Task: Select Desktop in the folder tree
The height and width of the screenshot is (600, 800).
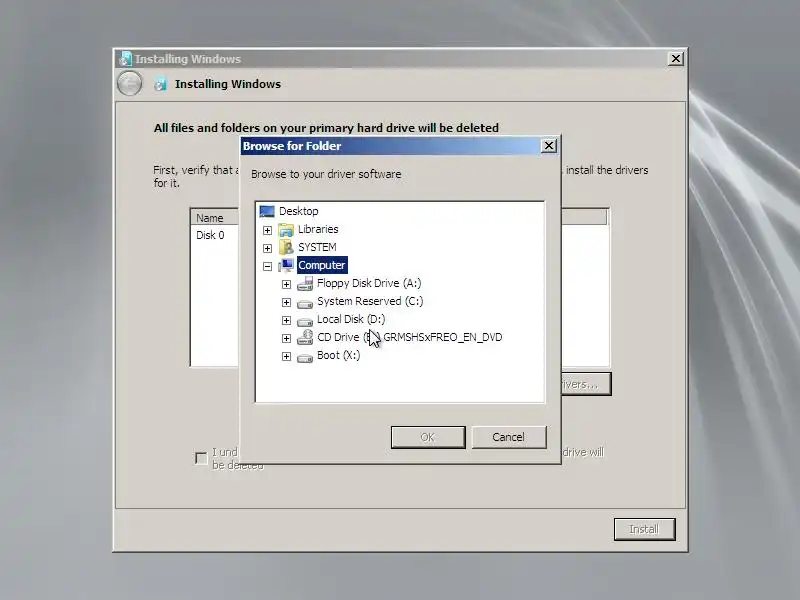Action: click(x=298, y=211)
